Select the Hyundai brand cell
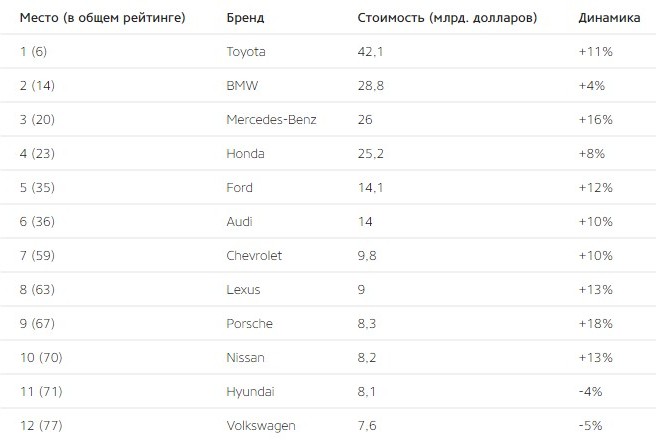656x446 pixels. pos(250,392)
